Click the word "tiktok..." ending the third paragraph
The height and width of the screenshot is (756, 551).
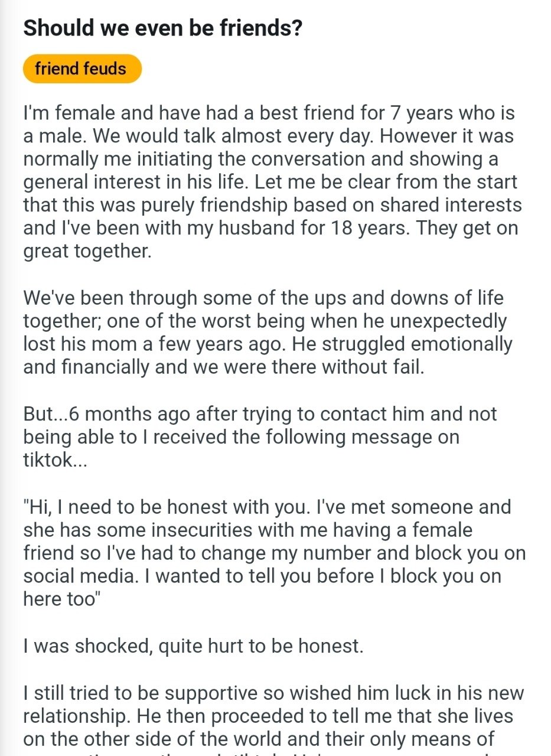tap(56, 461)
